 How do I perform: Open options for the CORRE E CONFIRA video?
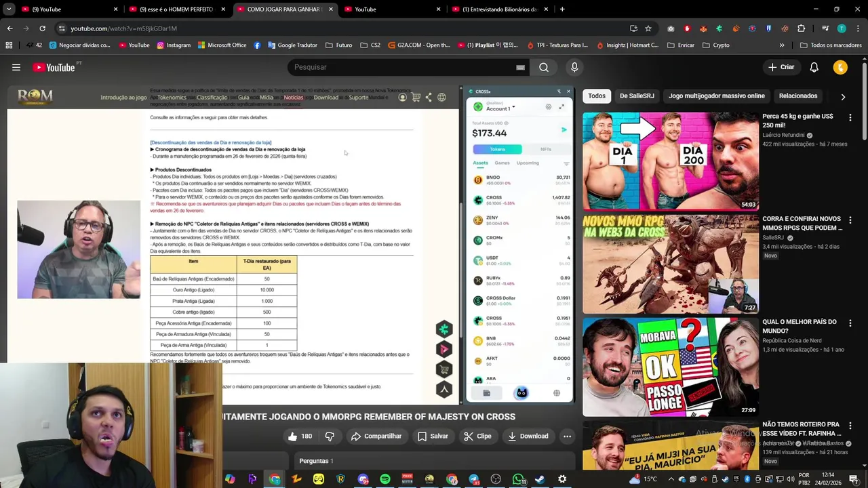(x=850, y=220)
